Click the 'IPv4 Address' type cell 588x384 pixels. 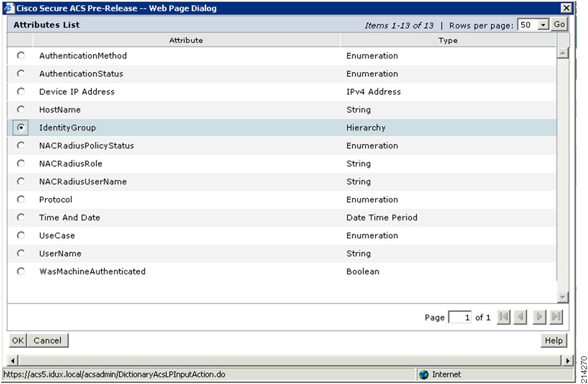(x=373, y=92)
